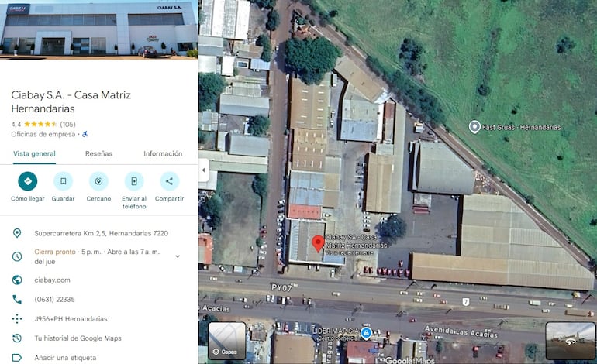Click Oficinas de empresa category text
Screen dimensions: 597x364
43,134
